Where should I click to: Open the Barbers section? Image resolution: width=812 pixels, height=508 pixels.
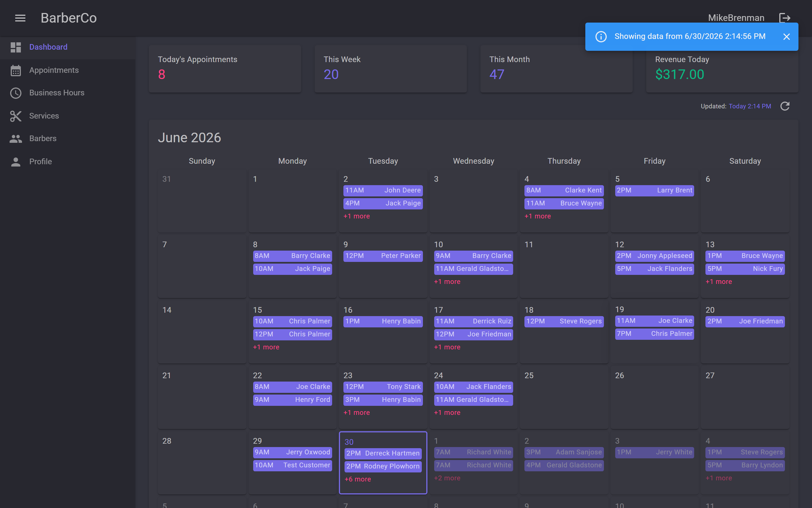click(x=68, y=139)
